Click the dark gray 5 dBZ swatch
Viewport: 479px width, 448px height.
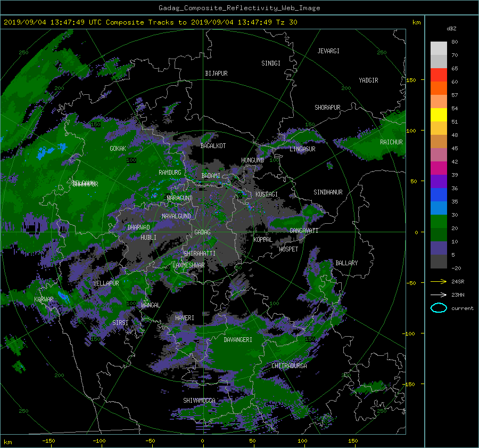tap(439, 262)
